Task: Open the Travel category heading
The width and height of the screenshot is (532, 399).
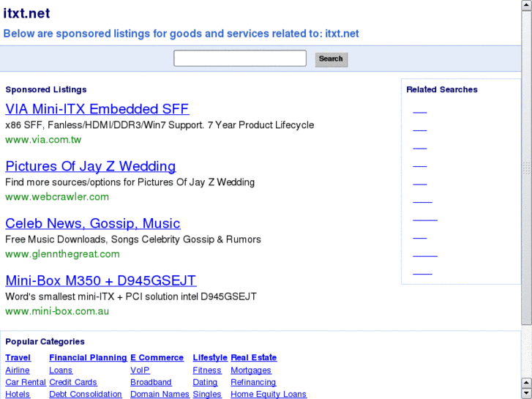Action: coord(18,357)
